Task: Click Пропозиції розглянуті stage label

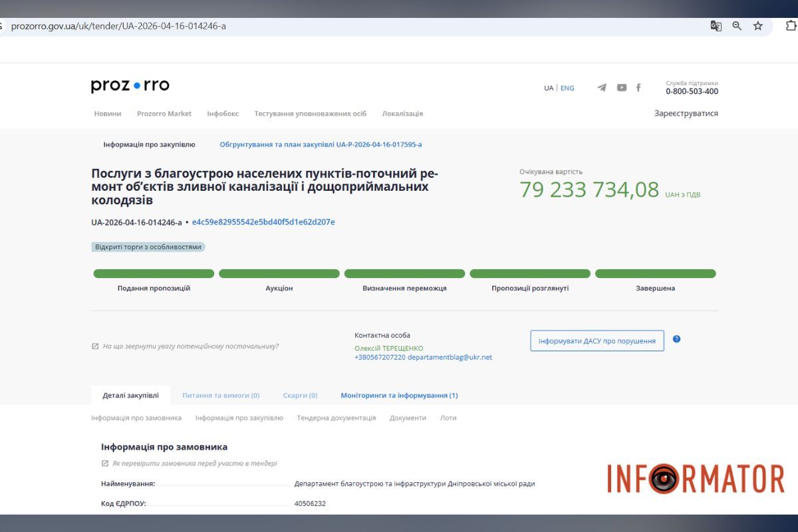Action: [x=530, y=289]
